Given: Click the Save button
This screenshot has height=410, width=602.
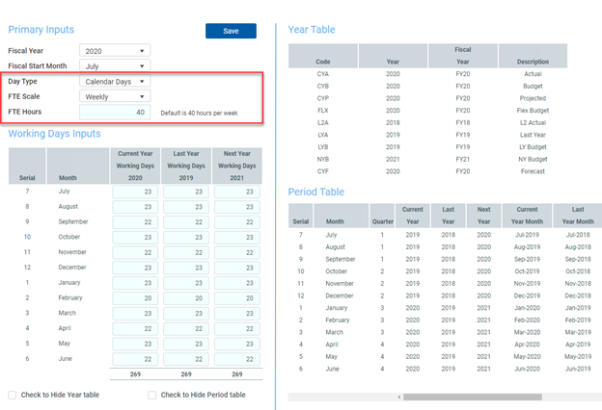Looking at the screenshot, I should [x=230, y=31].
